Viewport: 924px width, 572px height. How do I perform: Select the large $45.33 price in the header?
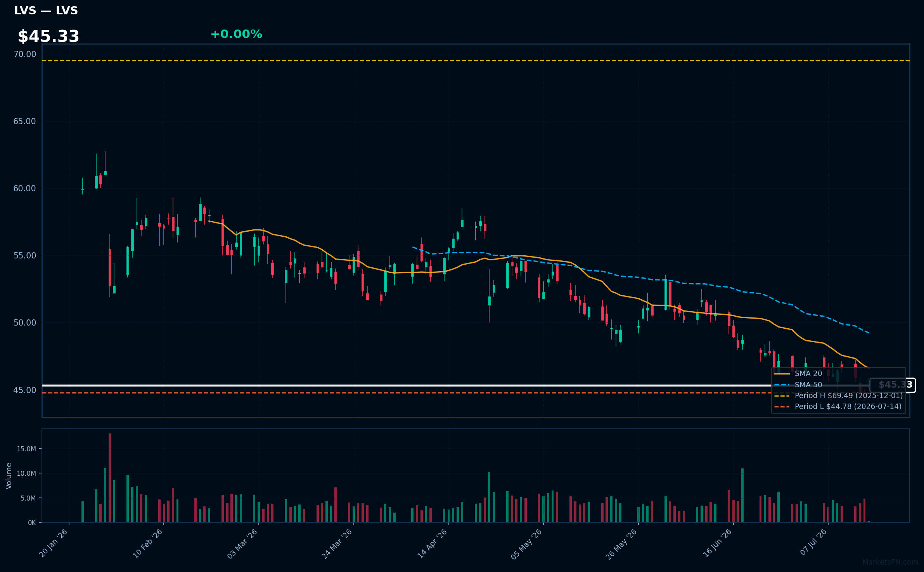pyautogui.click(x=48, y=36)
